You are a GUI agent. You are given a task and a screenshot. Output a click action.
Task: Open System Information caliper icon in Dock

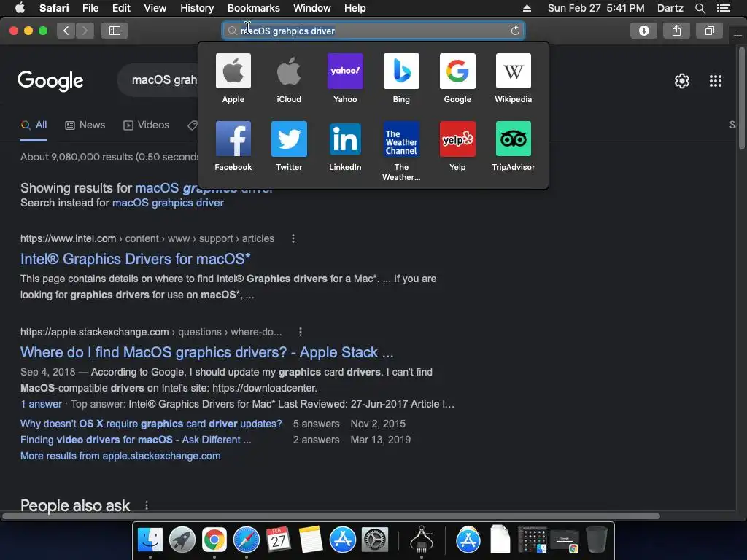422,539
